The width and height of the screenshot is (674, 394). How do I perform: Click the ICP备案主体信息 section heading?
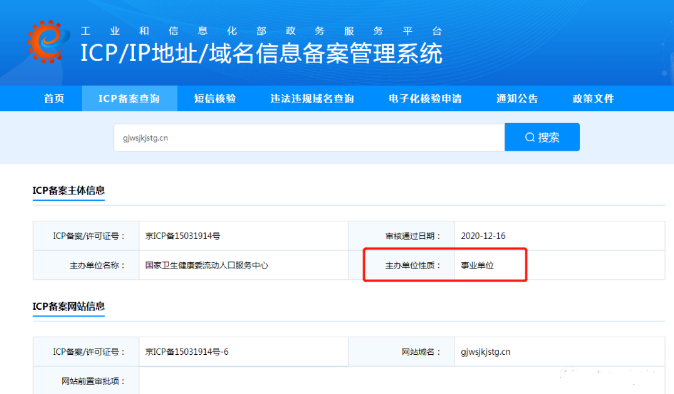click(x=69, y=190)
